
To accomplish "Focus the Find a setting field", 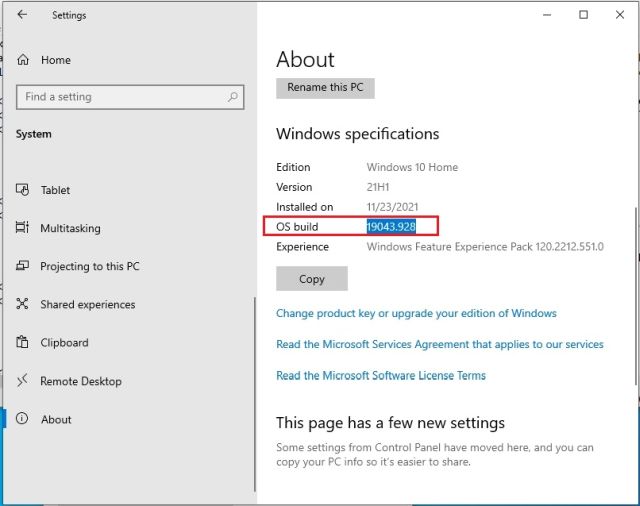I will click(x=130, y=97).
